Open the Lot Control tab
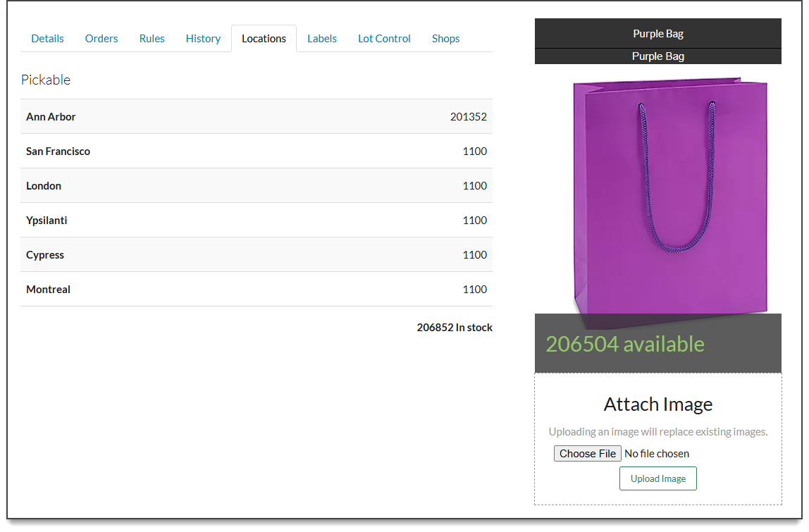 pos(384,39)
